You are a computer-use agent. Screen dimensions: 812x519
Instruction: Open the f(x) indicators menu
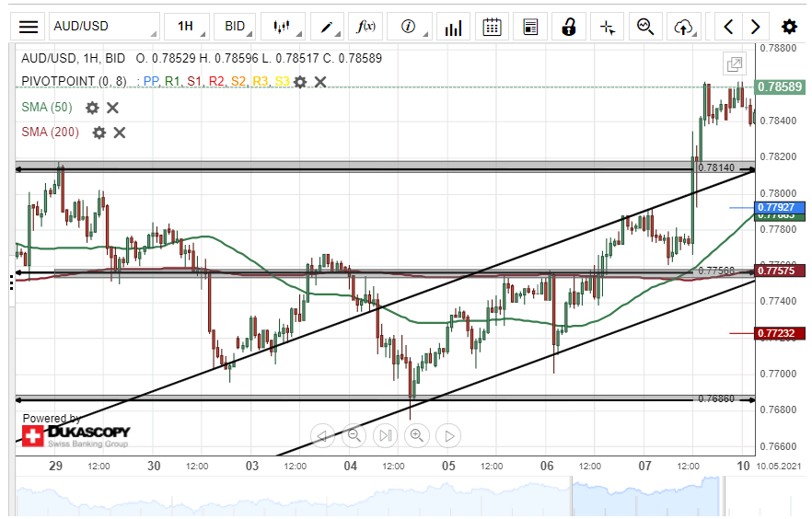[x=366, y=27]
